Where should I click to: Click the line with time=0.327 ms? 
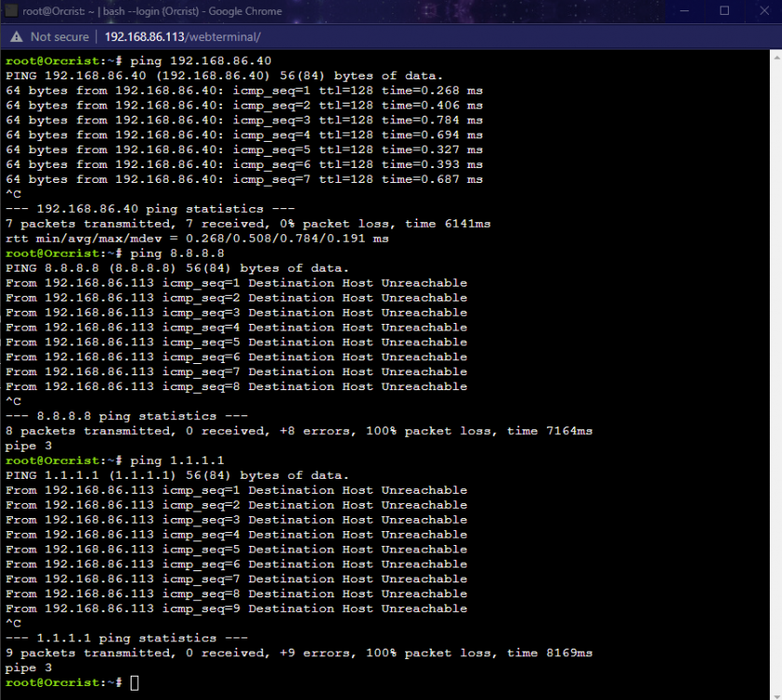pyautogui.click(x=244, y=149)
